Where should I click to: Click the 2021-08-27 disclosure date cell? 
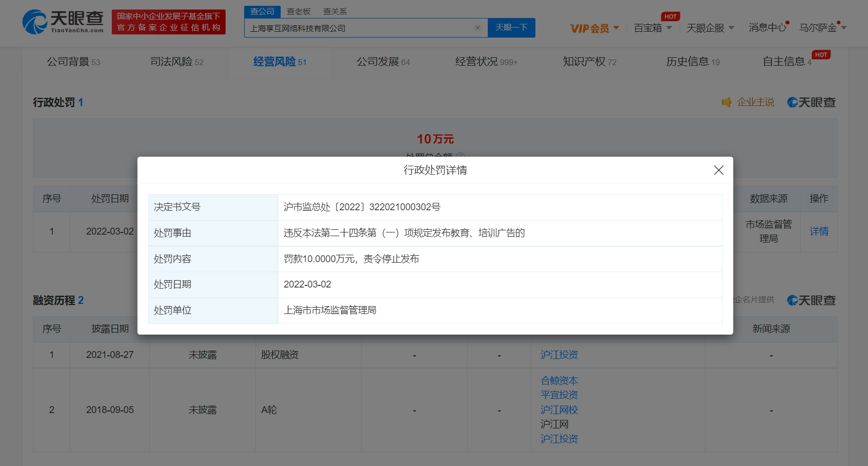click(110, 355)
